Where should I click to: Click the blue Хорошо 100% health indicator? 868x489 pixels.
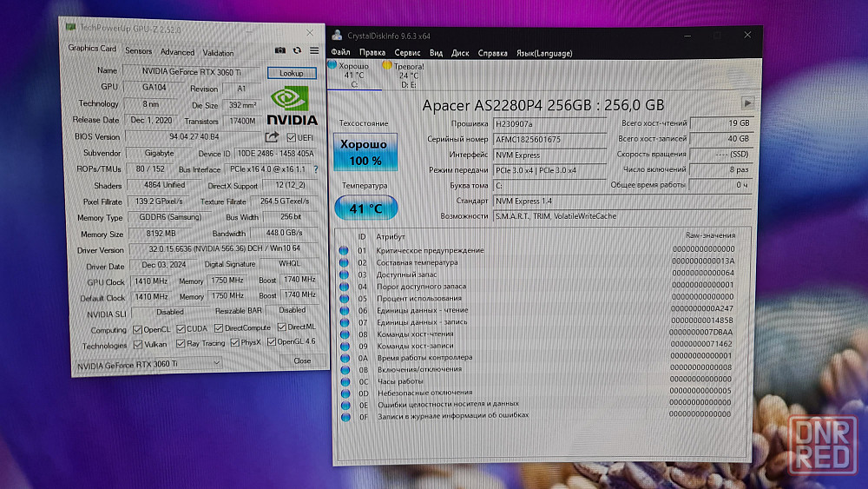coord(365,153)
